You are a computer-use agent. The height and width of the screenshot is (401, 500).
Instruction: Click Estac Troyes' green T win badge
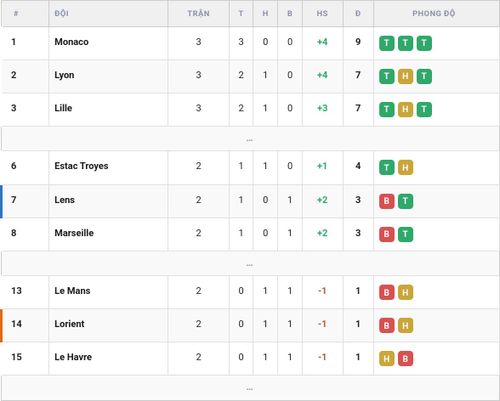[x=387, y=167]
